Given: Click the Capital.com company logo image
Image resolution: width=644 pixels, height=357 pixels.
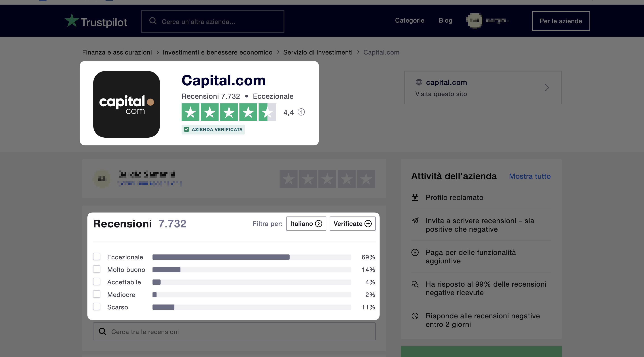Looking at the screenshot, I should click(127, 104).
